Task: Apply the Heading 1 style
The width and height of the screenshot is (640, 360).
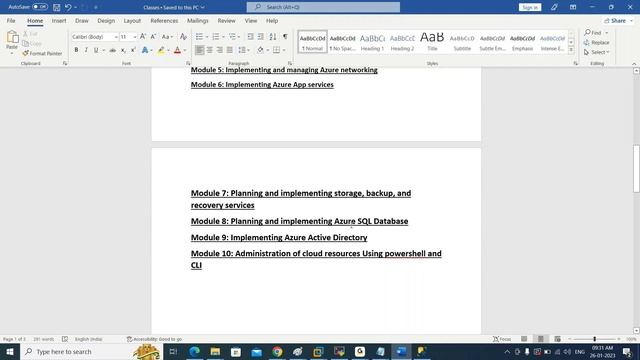Action: tap(372, 42)
